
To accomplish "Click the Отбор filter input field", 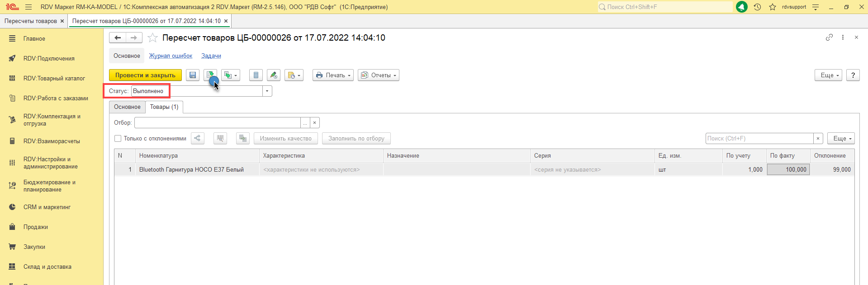I will pyautogui.click(x=218, y=123).
